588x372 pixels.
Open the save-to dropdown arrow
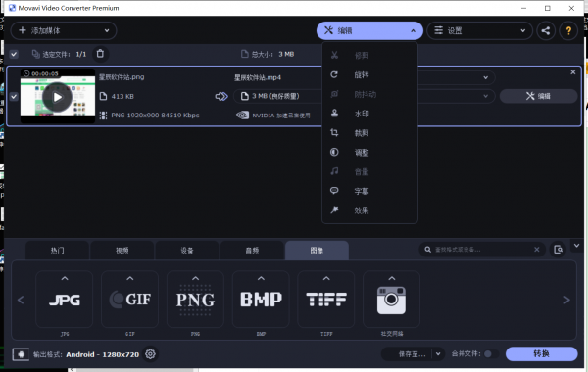point(438,354)
